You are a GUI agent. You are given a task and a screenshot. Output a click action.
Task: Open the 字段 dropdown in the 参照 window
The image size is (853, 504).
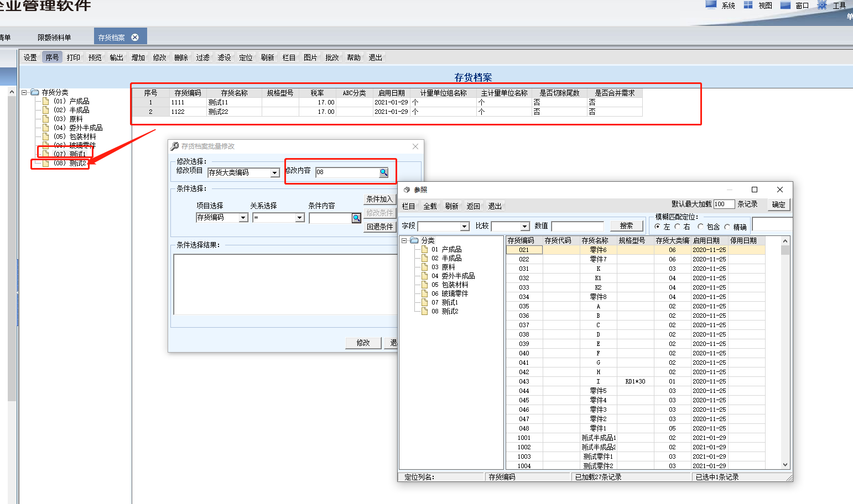[x=465, y=227]
